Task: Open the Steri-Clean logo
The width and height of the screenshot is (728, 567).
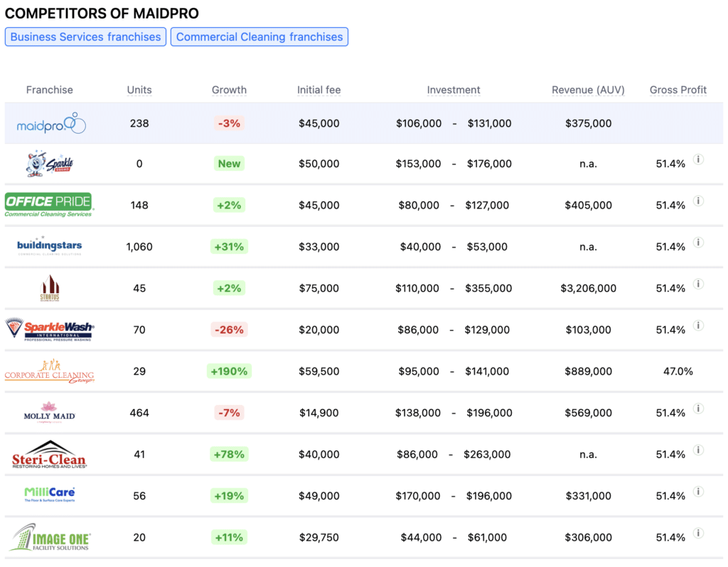Action: (x=50, y=454)
